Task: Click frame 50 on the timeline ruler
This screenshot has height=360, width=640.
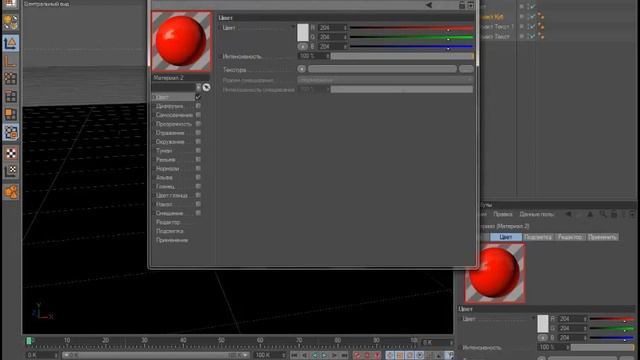Action: pos(221,340)
